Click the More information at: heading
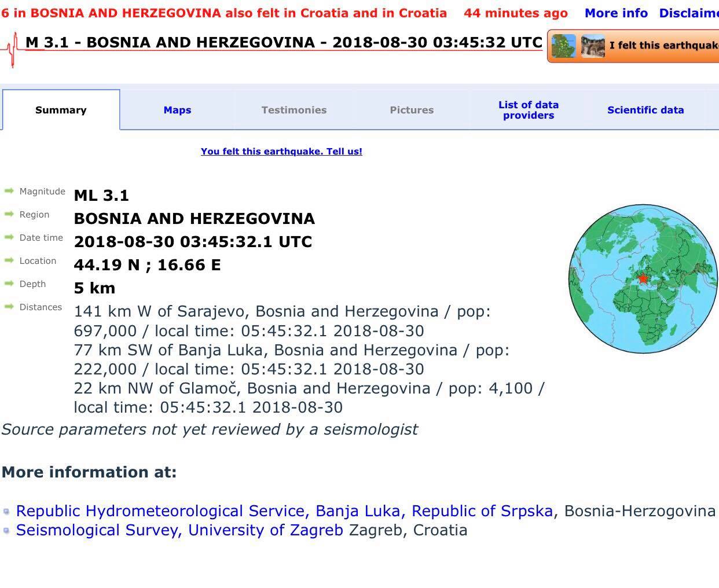 89,472
